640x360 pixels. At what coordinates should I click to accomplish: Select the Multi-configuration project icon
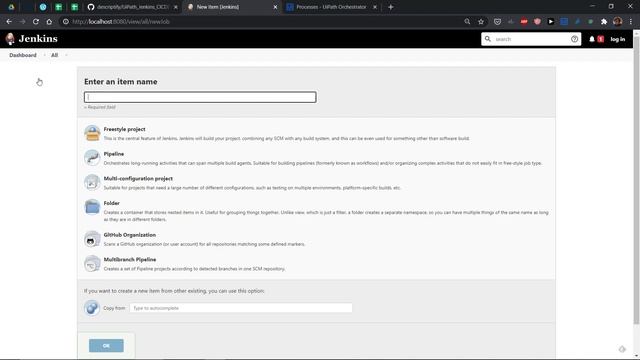[92, 182]
